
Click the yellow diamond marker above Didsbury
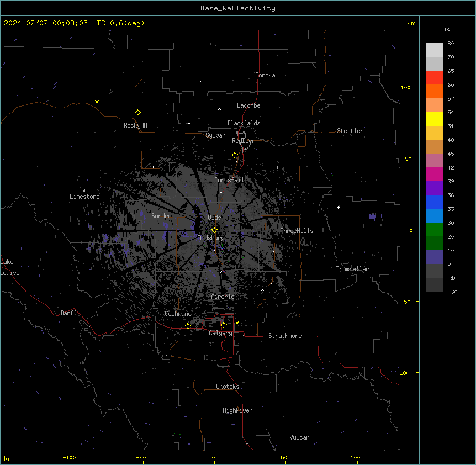click(x=214, y=230)
